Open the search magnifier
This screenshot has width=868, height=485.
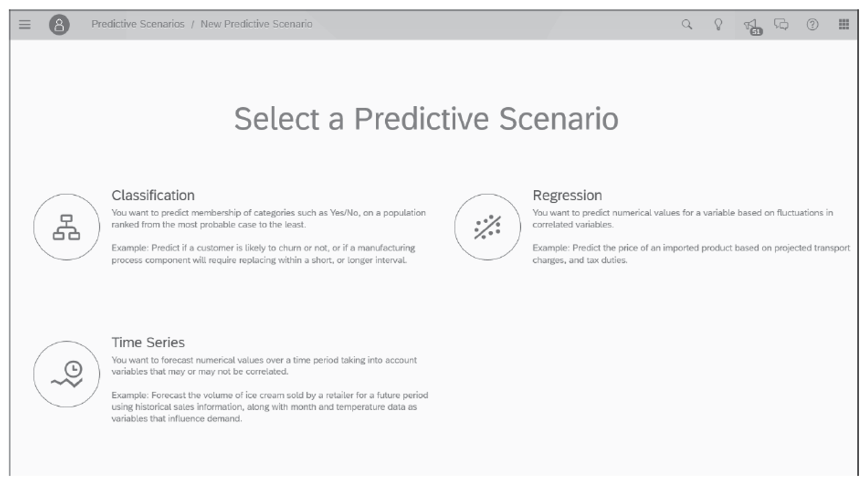click(x=687, y=25)
